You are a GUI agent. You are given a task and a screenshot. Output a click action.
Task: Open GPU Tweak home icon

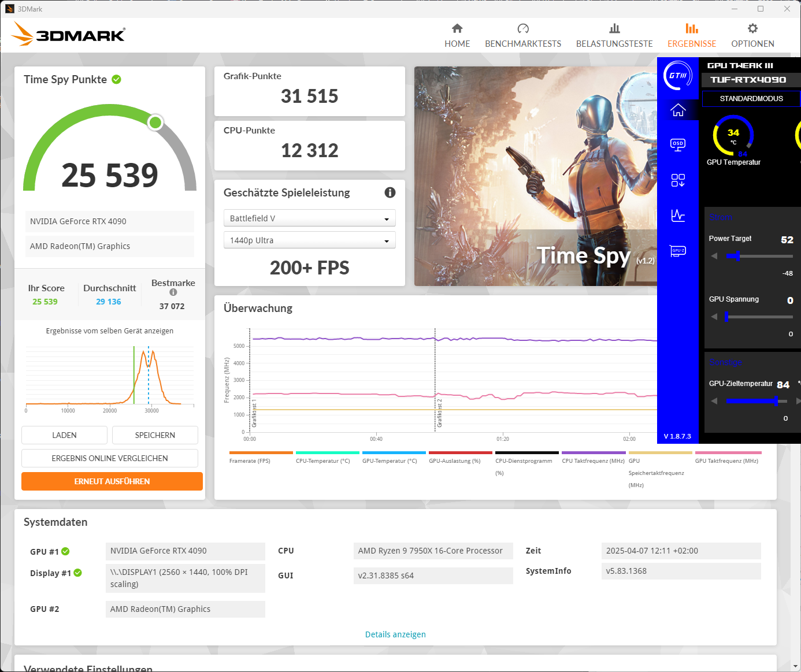678,110
